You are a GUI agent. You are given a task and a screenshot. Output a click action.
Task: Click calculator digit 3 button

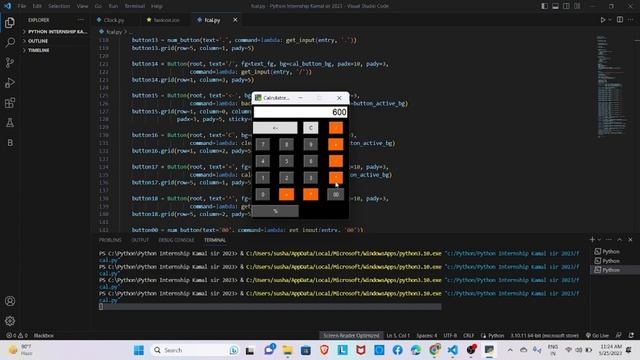(x=311, y=178)
